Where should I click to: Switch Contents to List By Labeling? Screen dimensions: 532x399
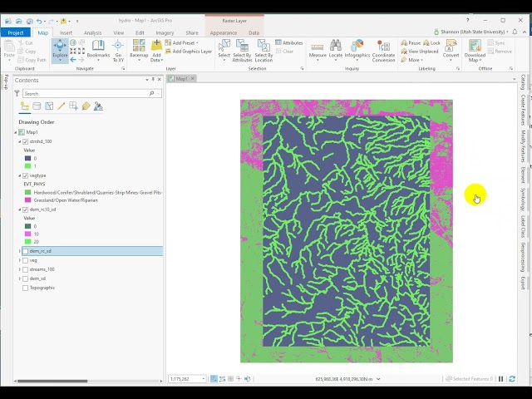86,106
